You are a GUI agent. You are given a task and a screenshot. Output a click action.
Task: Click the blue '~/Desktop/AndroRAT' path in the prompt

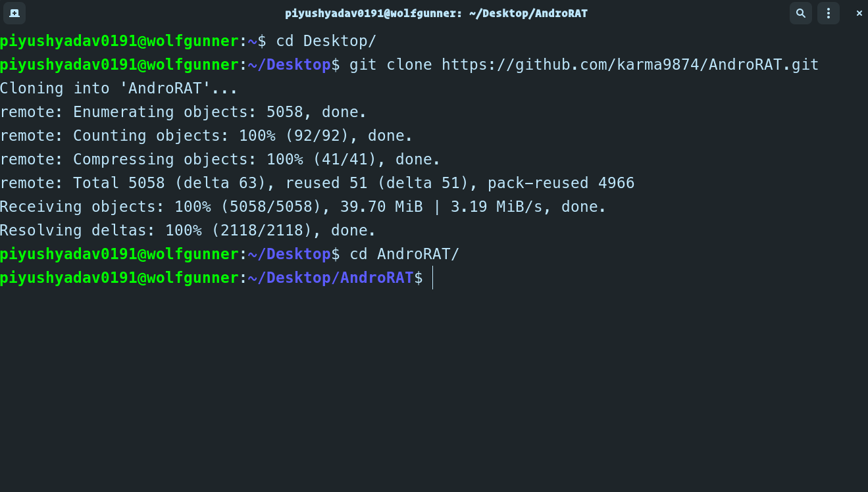point(330,278)
